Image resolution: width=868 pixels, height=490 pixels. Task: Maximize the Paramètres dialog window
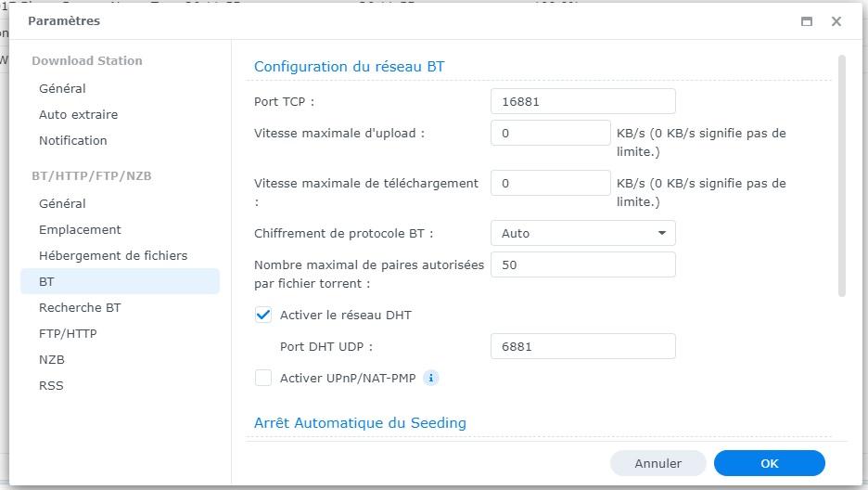[x=807, y=21]
